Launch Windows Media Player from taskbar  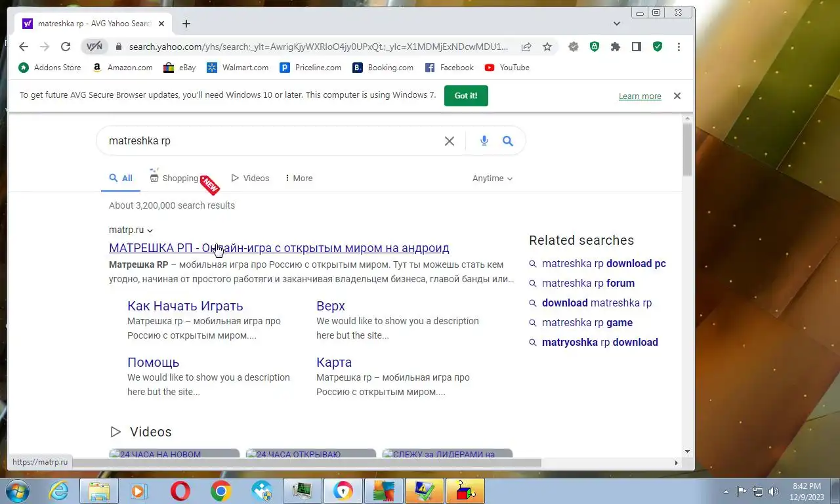tap(139, 491)
